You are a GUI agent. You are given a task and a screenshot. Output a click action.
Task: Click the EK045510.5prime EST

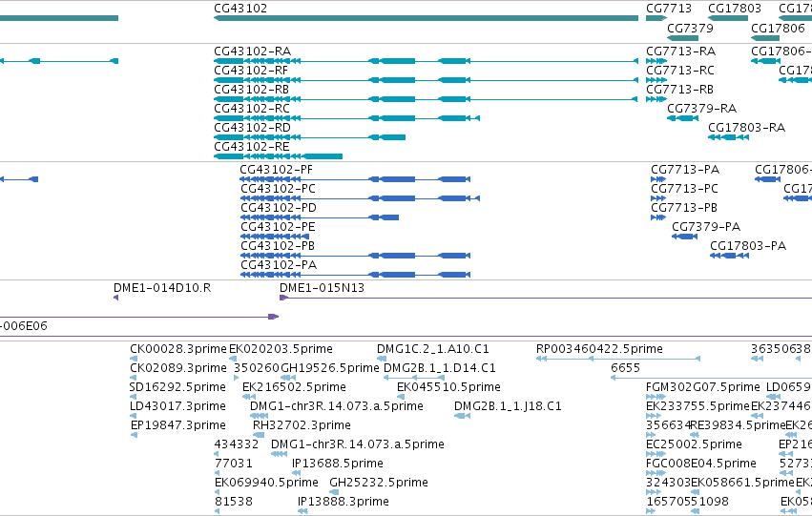(x=401, y=397)
